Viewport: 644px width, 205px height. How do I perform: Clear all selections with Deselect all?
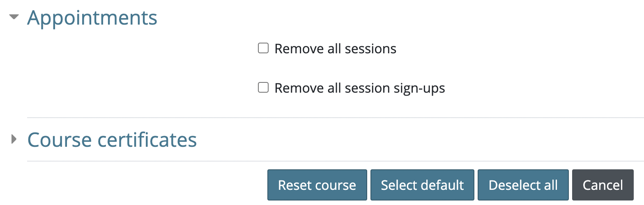[523, 185]
